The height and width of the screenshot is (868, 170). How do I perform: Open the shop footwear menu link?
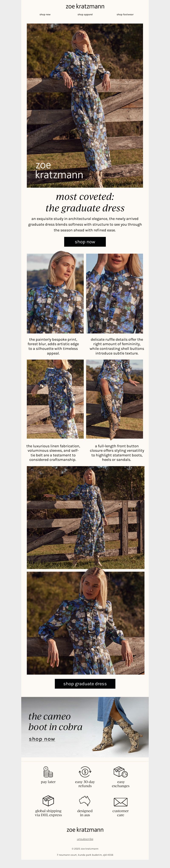pos(125,14)
